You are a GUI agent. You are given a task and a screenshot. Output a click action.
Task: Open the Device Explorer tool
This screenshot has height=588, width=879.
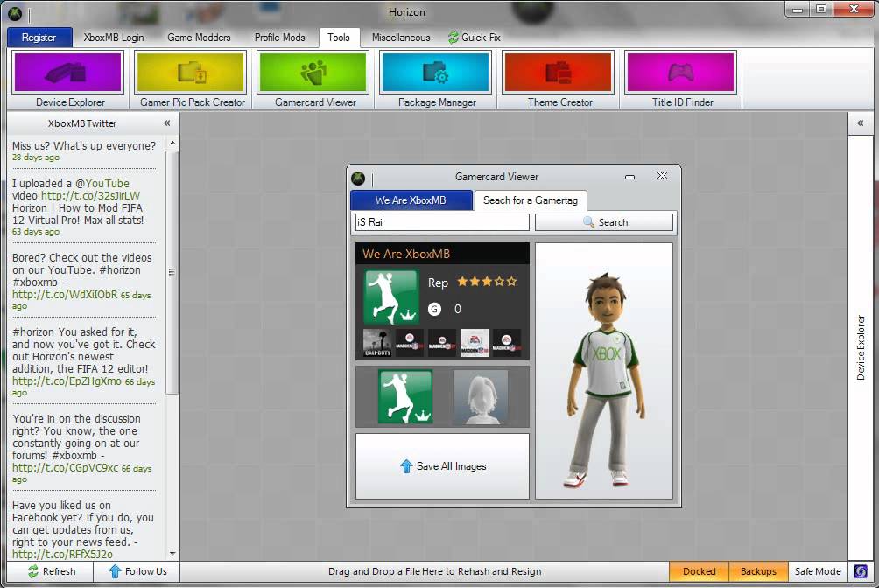[67, 79]
